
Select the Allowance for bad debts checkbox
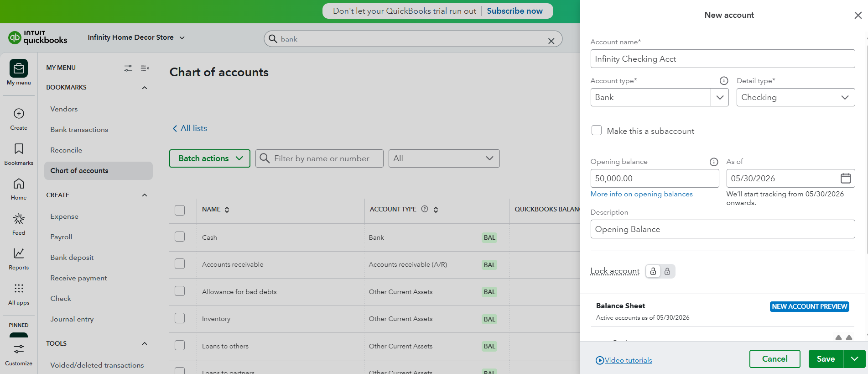[180, 291]
